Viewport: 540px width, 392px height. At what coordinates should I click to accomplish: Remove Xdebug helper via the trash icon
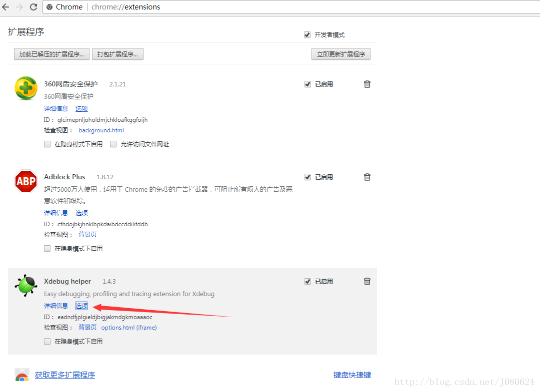coord(367,282)
